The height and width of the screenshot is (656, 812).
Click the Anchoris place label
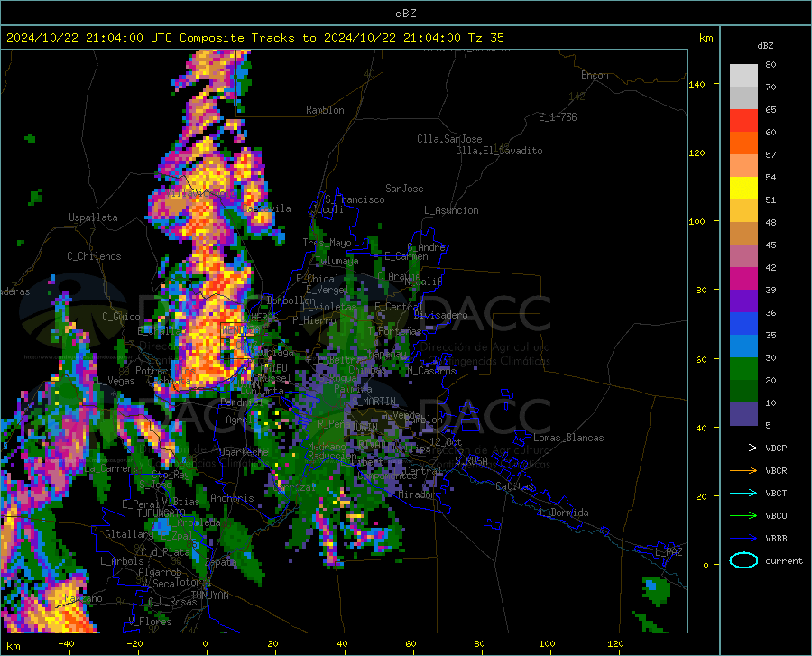232,498
